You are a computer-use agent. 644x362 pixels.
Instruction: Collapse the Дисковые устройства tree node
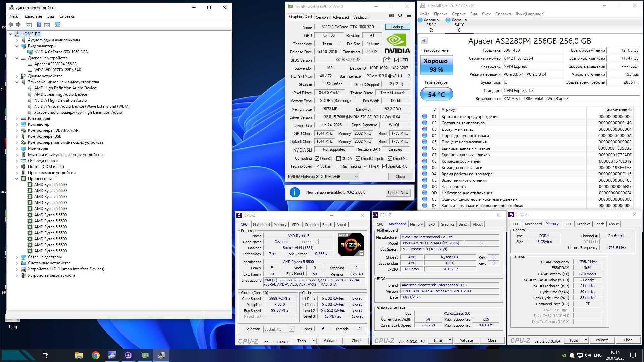pyautogui.click(x=17, y=58)
